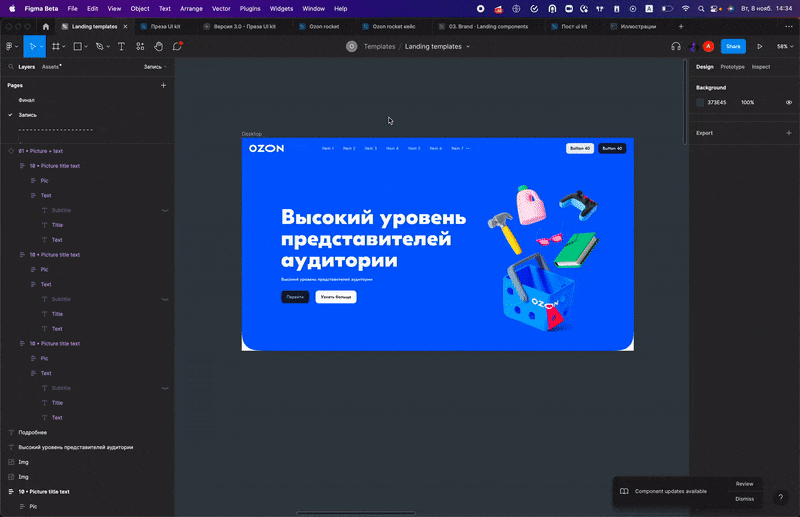Select the Frame tool
Screen dimensions: 800x517
tap(56, 46)
